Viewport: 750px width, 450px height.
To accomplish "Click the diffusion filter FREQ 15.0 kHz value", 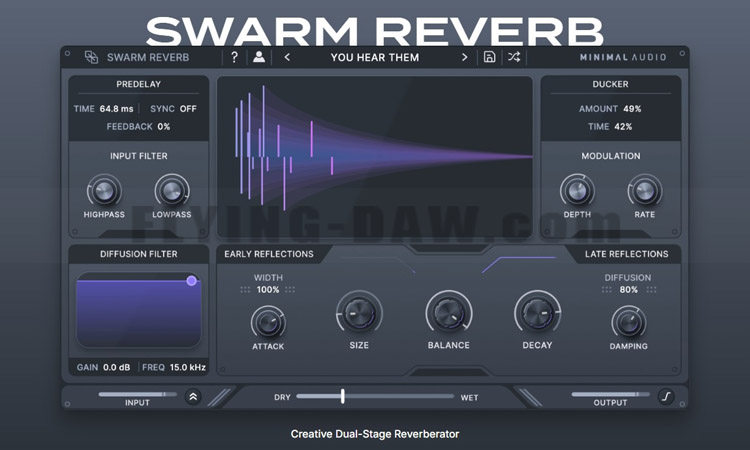I will pyautogui.click(x=188, y=368).
